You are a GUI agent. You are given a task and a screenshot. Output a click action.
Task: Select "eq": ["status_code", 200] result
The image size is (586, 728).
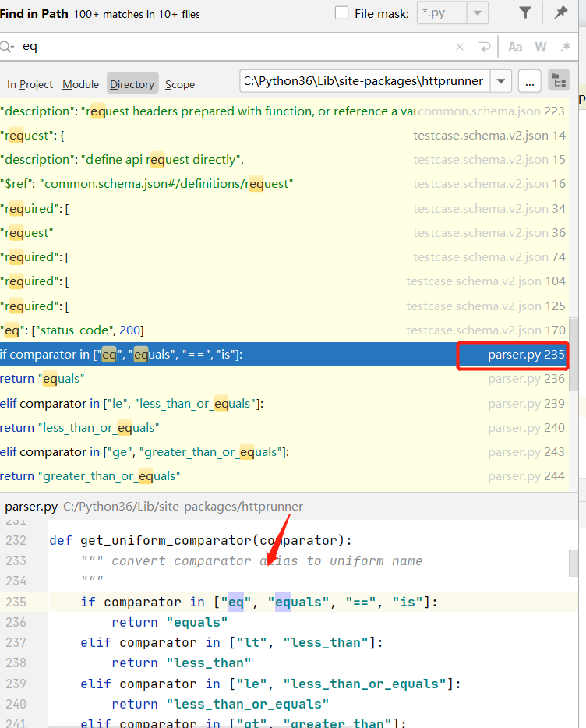(284, 330)
